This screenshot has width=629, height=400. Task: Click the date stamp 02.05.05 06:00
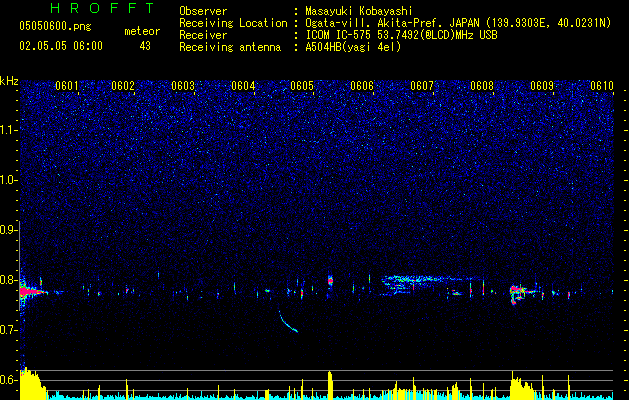click(x=61, y=46)
